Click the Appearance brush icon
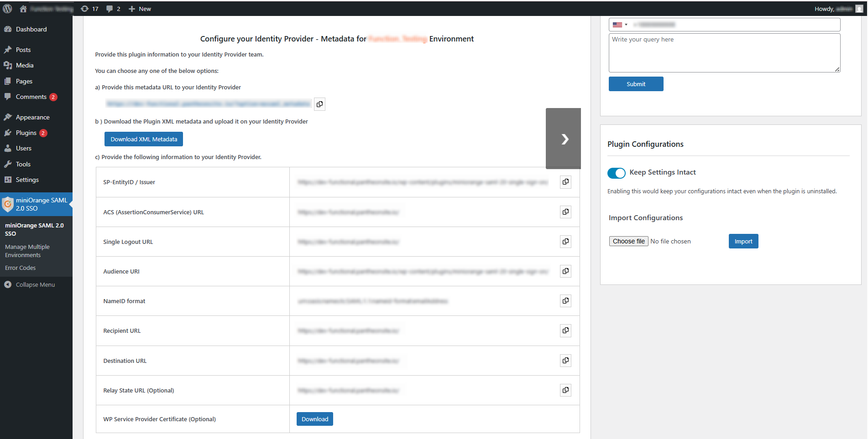This screenshot has height=439, width=868. [8, 117]
